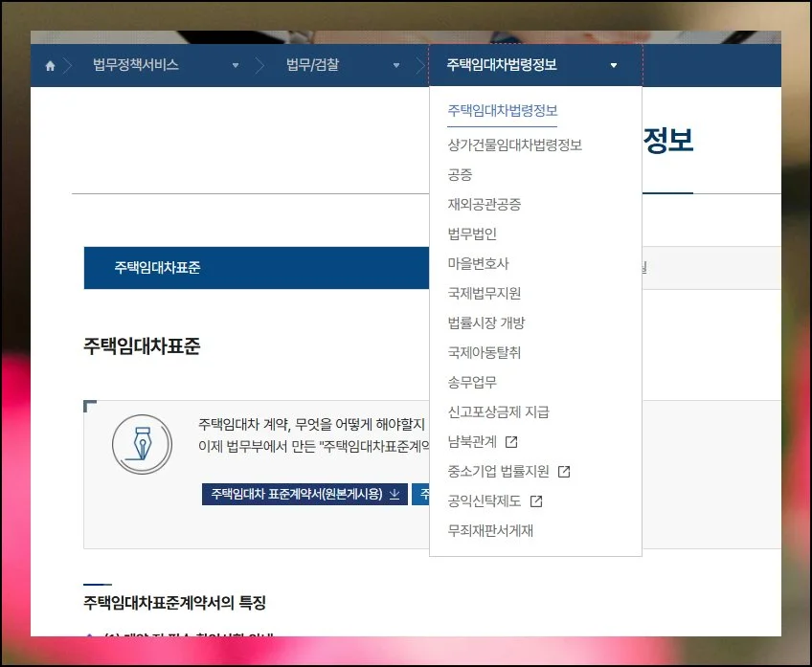
Task: Open 재외공관공증 menu entry
Action: (x=484, y=205)
